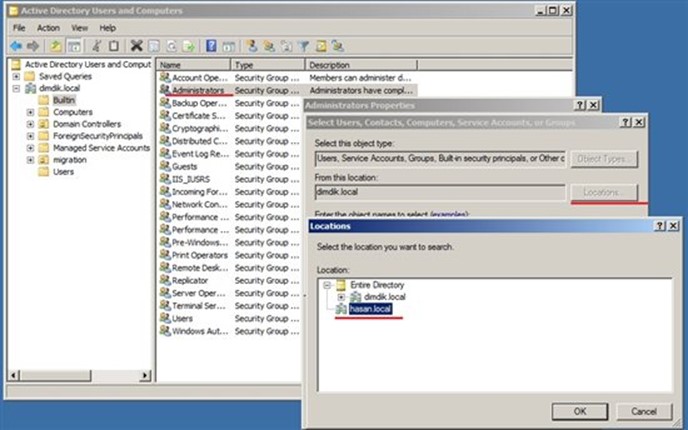The height and width of the screenshot is (430, 688).
Task: Click help '?' in Locations title bar
Action: (659, 226)
